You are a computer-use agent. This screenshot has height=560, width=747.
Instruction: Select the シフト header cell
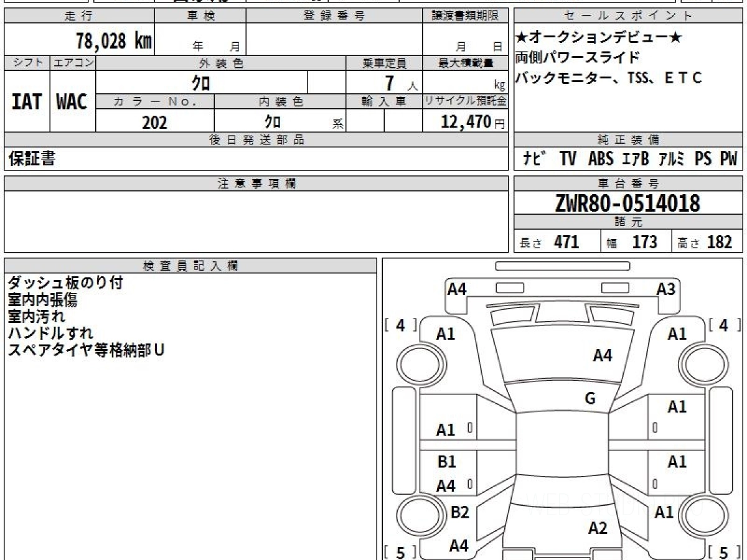pyautogui.click(x=27, y=63)
